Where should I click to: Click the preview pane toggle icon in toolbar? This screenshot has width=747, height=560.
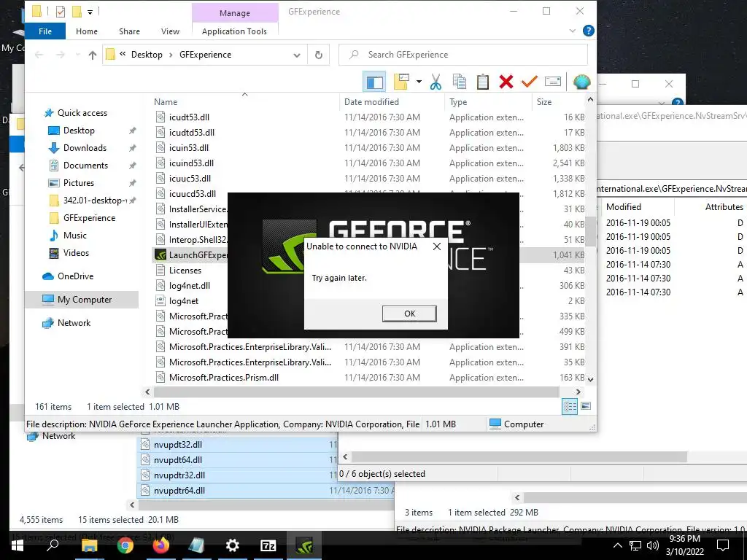click(x=374, y=82)
